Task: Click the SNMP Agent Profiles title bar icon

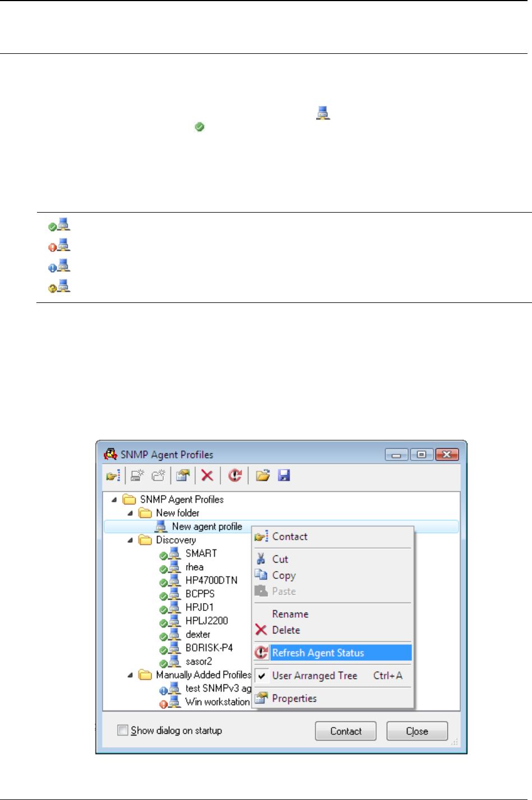Action: point(110,454)
